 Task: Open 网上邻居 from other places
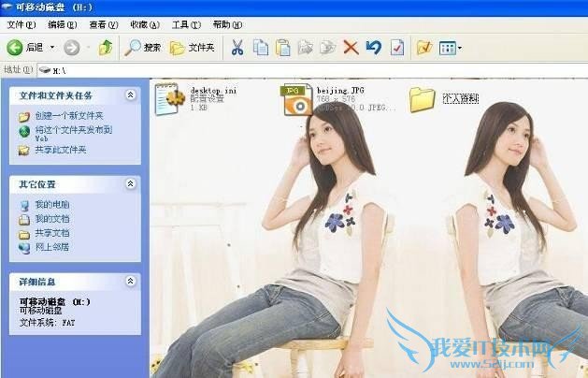pos(52,247)
